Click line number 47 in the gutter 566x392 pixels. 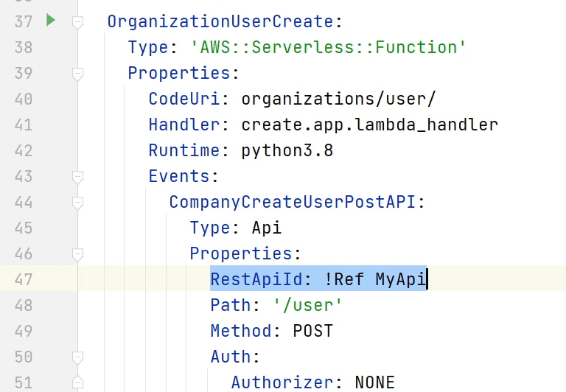(23, 279)
